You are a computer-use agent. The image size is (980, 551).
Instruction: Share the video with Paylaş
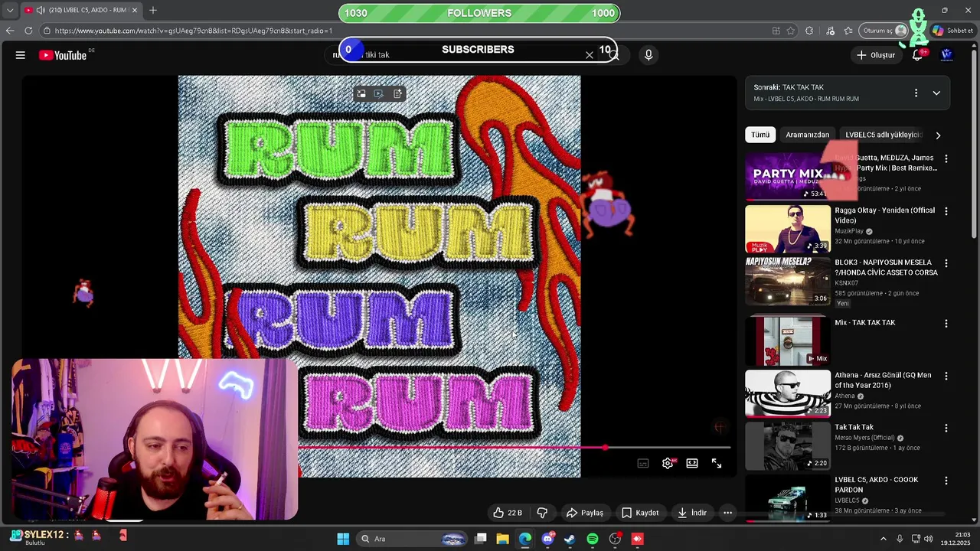[584, 513]
